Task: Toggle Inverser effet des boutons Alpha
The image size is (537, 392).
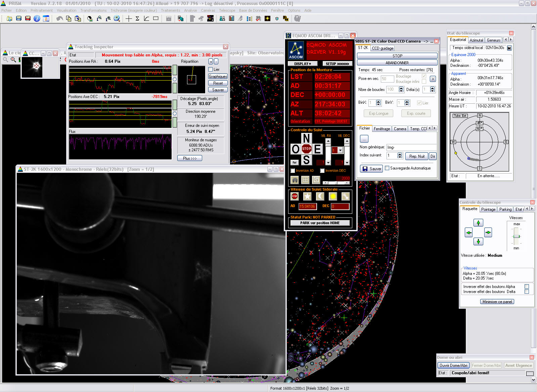Action: [527, 287]
